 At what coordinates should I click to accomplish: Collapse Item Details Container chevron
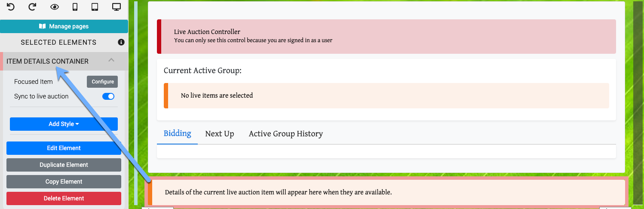pyautogui.click(x=111, y=60)
